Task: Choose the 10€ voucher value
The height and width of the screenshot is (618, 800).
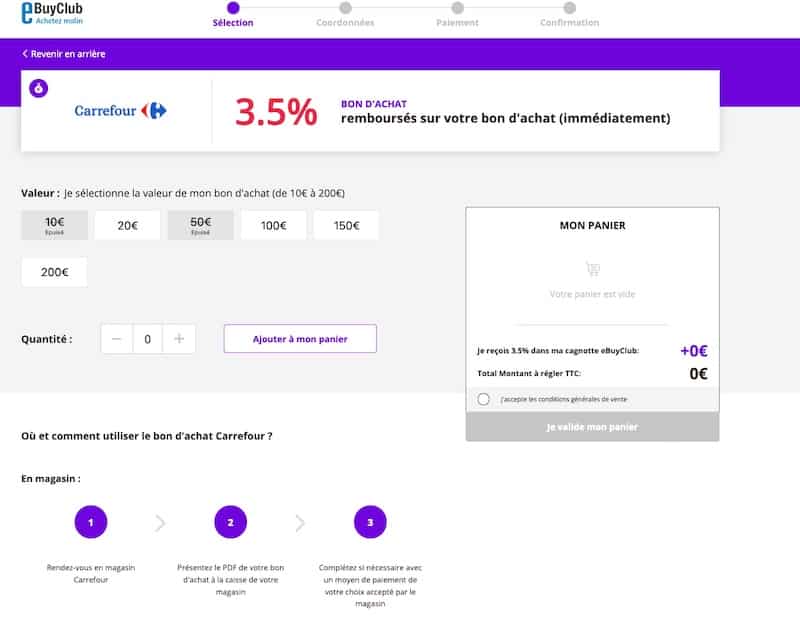Action: [x=55, y=225]
